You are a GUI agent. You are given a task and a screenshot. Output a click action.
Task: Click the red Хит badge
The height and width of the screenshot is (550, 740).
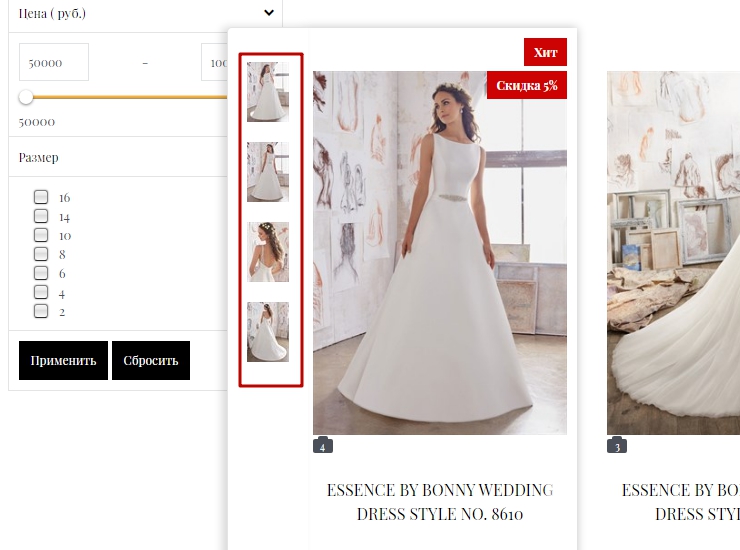(x=545, y=52)
